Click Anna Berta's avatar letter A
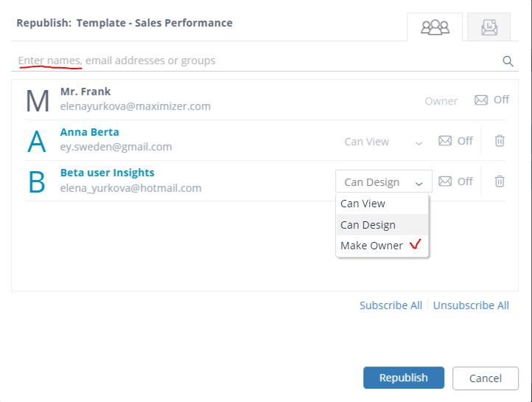Image resolution: width=532 pixels, height=402 pixels. [x=37, y=141]
